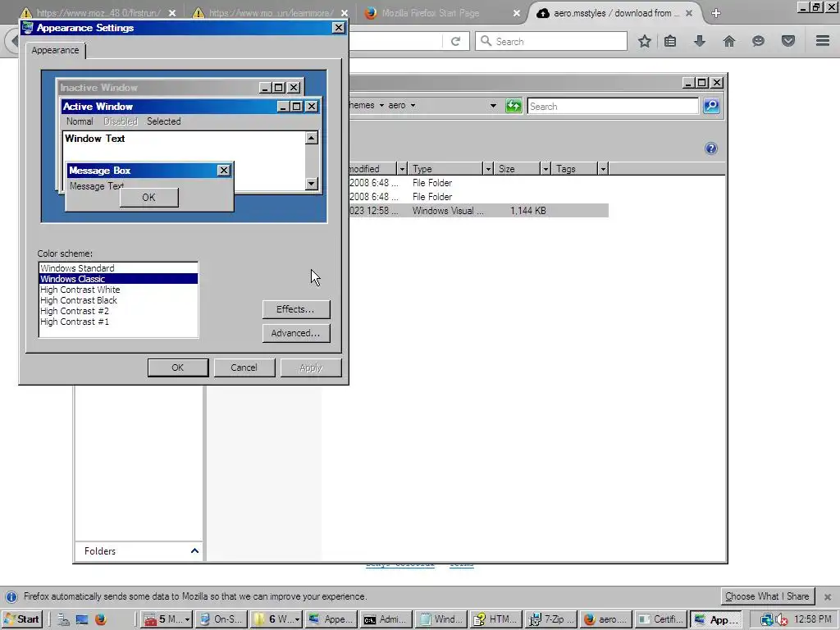Launch Firefox from the Quick Launch bar
Viewport: 840px width, 630px height.
click(x=101, y=620)
